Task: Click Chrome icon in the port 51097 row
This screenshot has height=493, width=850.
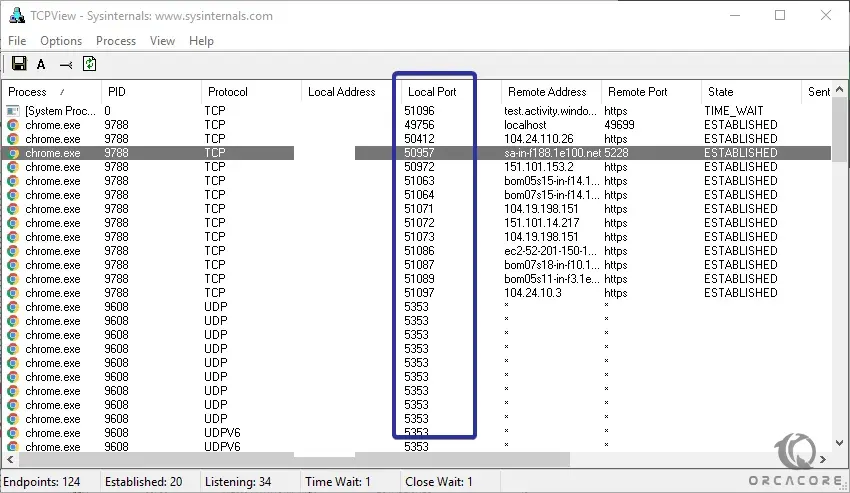Action: click(13, 293)
